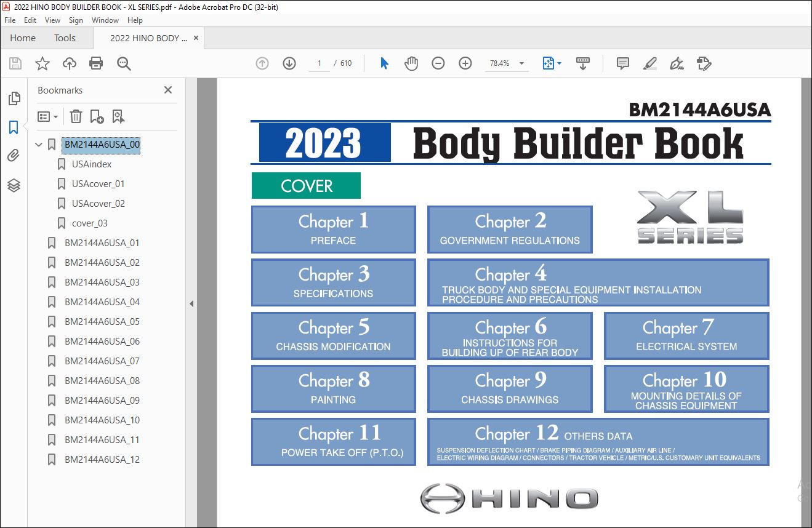Switch to the Tools tab
The image size is (812, 528).
tap(65, 38)
